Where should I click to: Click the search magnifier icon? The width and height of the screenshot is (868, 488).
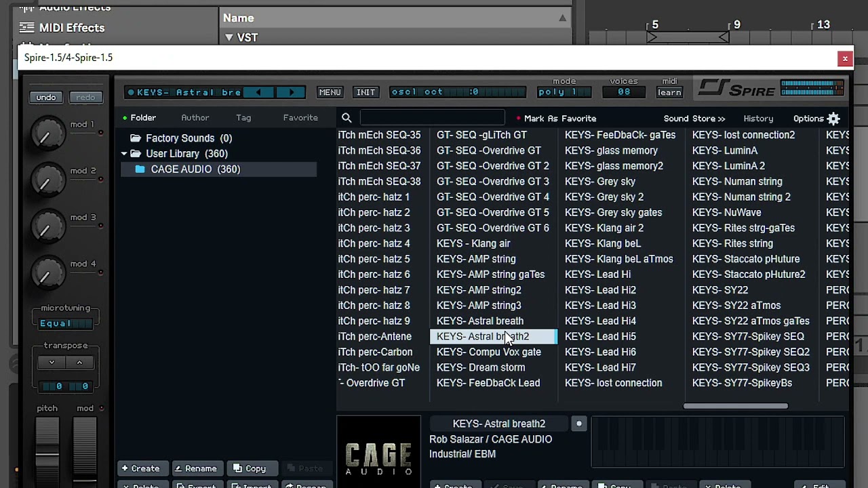[347, 118]
